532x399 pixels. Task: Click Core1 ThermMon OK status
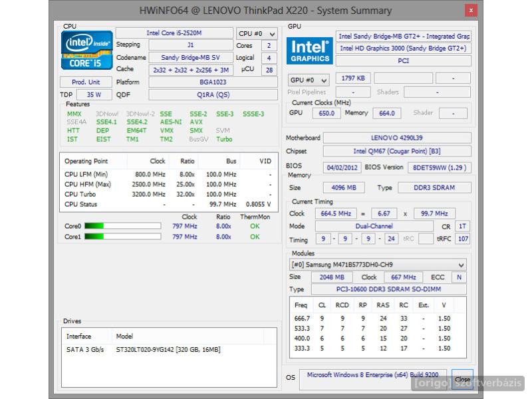pyautogui.click(x=255, y=237)
